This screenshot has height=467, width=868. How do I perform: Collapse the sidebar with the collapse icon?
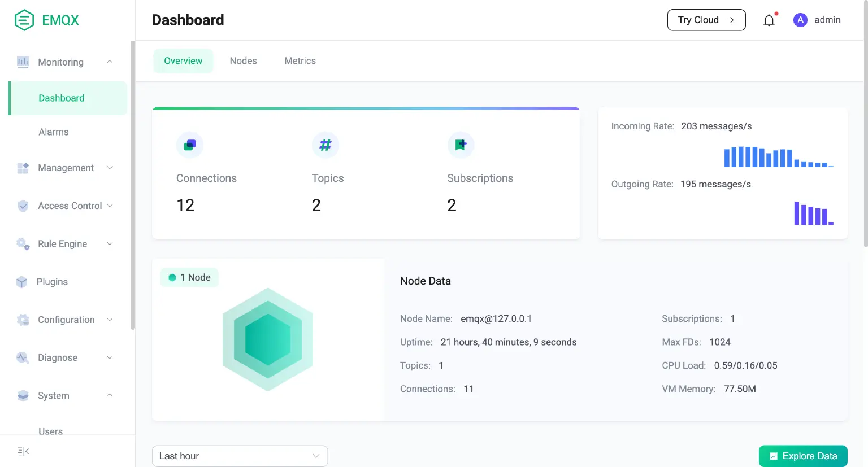coord(22,451)
